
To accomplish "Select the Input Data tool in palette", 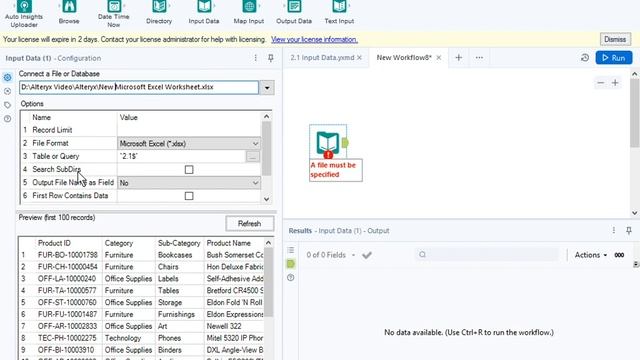I will coord(204,12).
